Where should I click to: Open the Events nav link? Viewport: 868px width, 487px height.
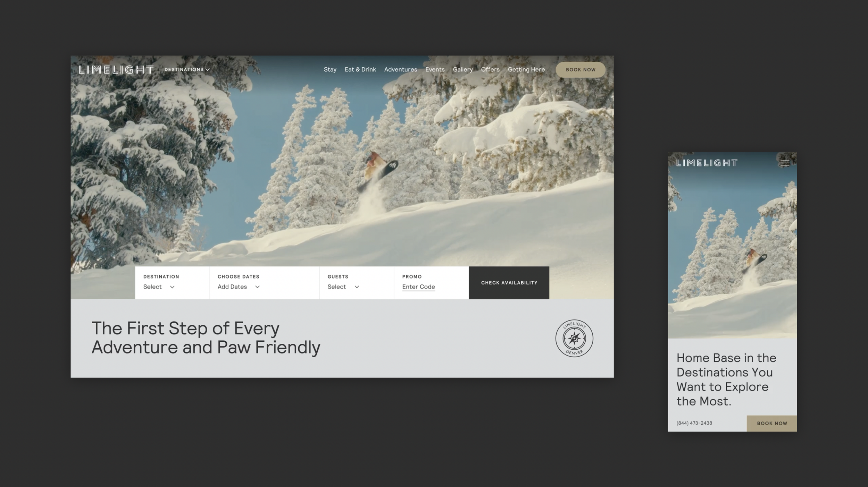pos(435,70)
